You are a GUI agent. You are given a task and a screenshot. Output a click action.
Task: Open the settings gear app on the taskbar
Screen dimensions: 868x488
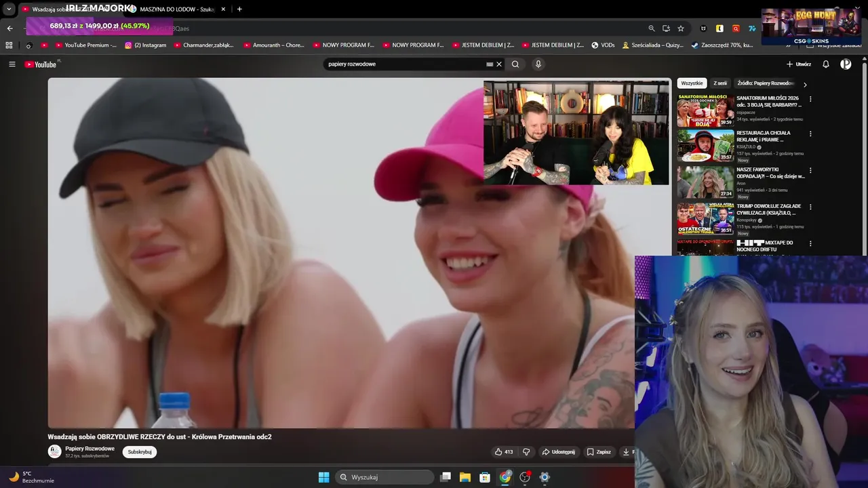coord(544,477)
